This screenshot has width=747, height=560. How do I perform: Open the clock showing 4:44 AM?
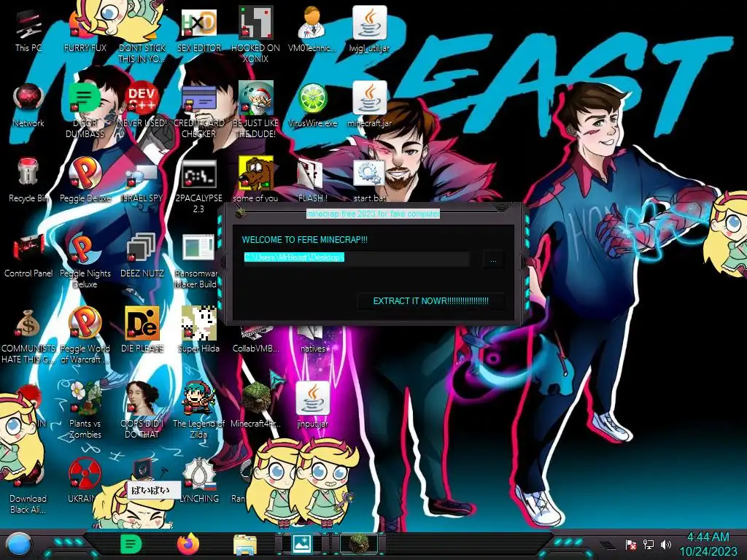[x=708, y=544]
